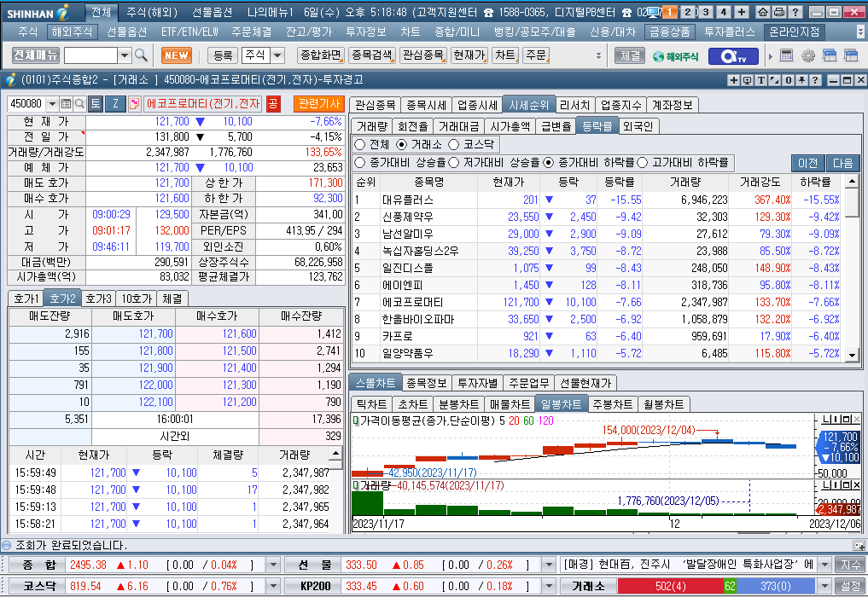Click the blue 373(0) declining stocks bar

pos(776,586)
